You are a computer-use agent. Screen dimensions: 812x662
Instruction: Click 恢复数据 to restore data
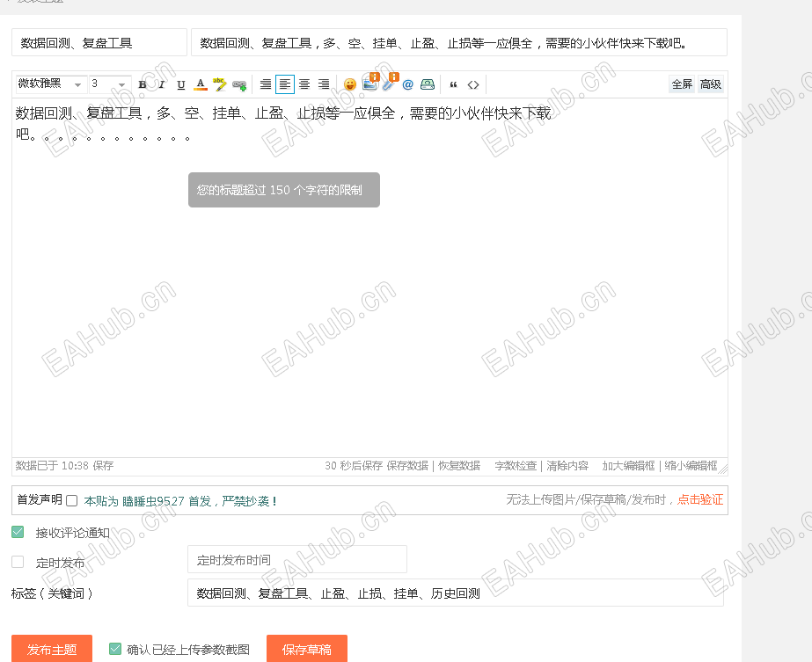pyautogui.click(x=459, y=466)
